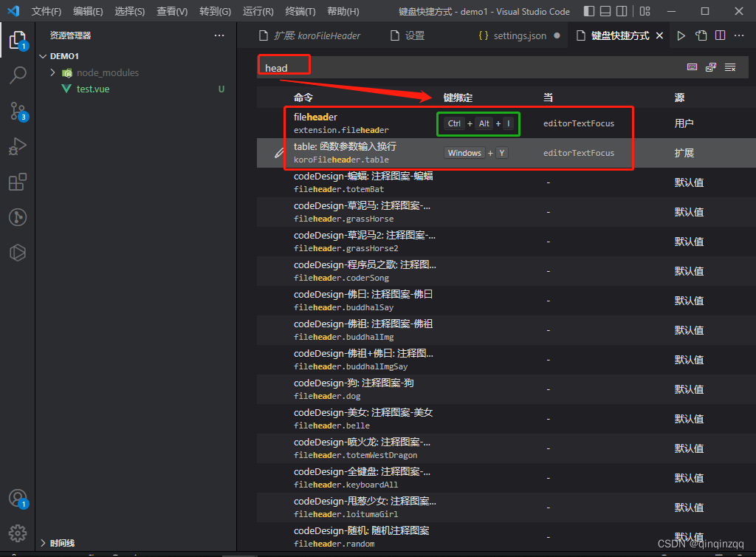Click the run triangle icon in editor toolbar
756x557 pixels.
point(681,35)
